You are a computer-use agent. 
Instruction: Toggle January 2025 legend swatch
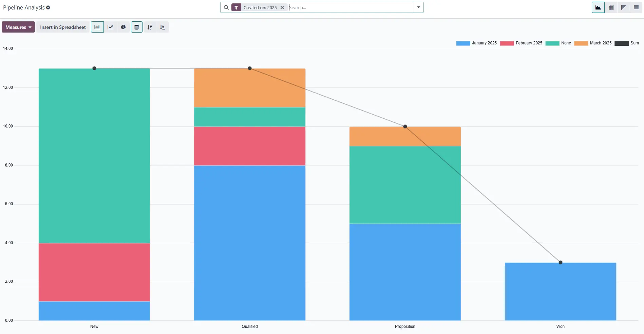tap(463, 43)
